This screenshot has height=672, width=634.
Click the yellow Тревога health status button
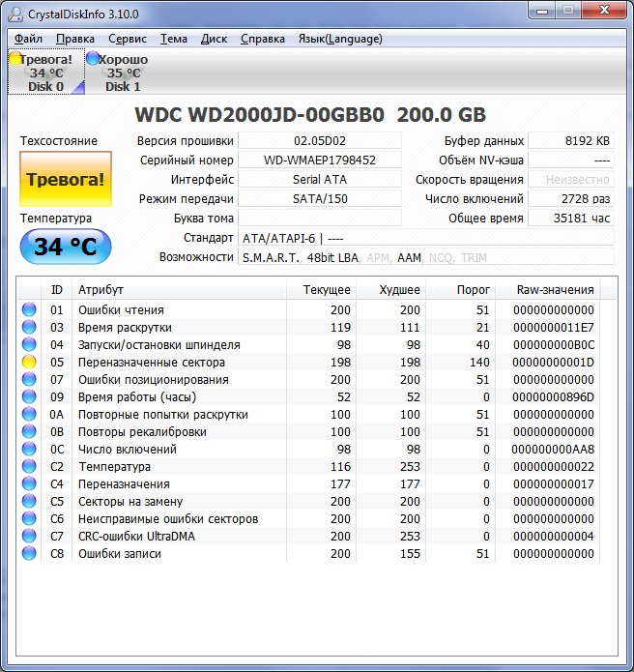(66, 179)
